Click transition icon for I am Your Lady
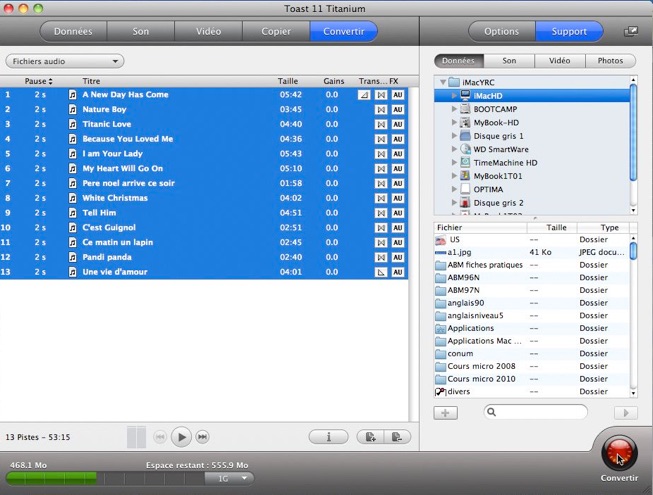Image resolution: width=653 pixels, height=495 pixels. (381, 154)
